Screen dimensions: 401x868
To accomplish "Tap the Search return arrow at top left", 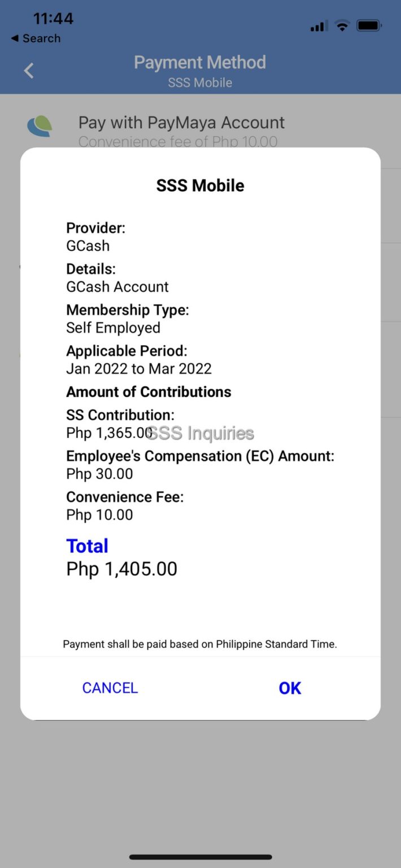I will tap(35, 38).
